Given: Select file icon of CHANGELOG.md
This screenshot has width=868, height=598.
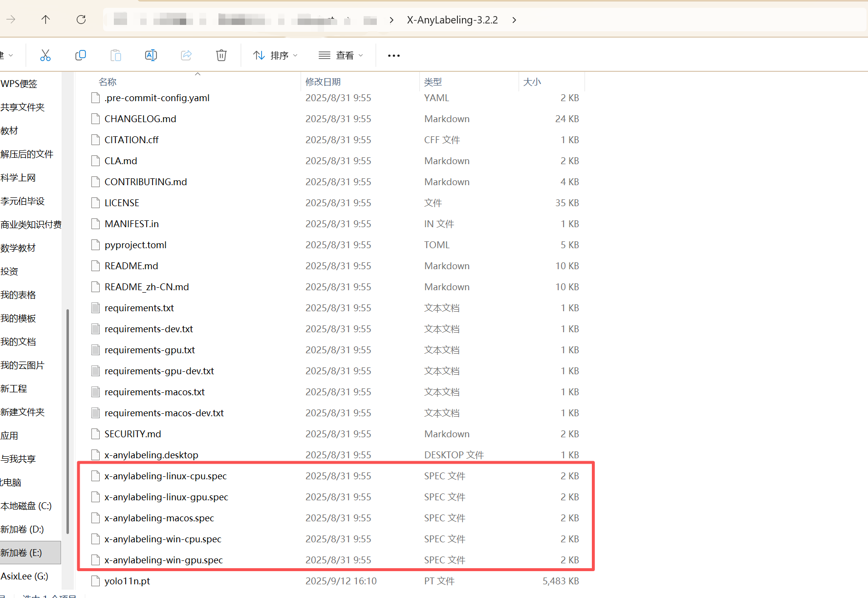Looking at the screenshot, I should [96, 119].
